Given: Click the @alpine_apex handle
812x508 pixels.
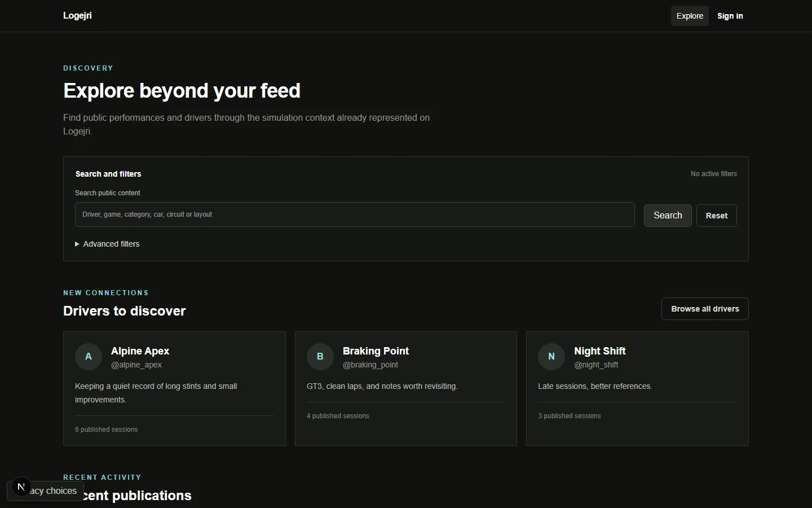Looking at the screenshot, I should (136, 365).
